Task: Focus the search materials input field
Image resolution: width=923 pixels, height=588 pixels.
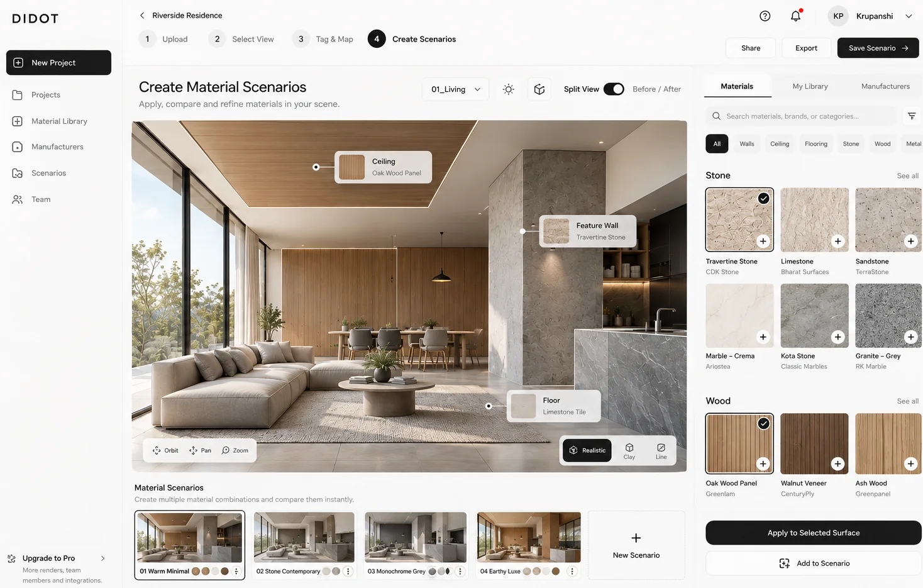Action: click(x=801, y=116)
